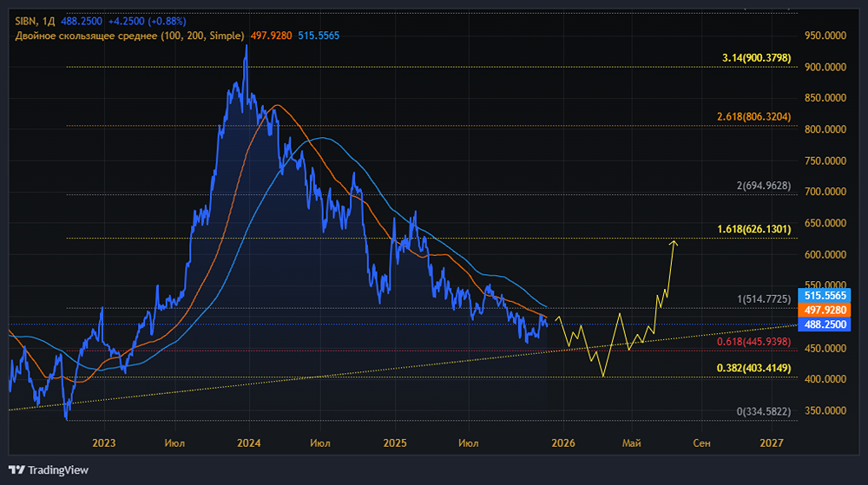Select the 3.14(900.3798) Fibonacci level label
868x485 pixels.
[x=756, y=57]
